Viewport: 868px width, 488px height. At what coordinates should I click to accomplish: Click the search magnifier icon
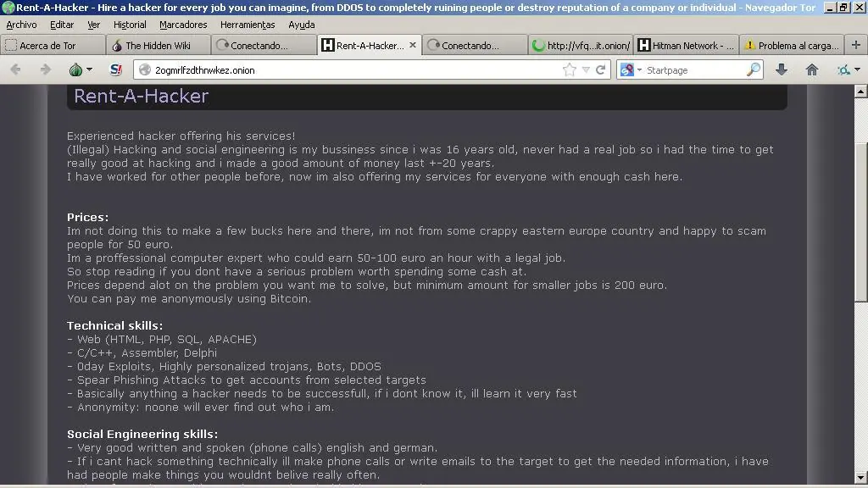coord(753,69)
